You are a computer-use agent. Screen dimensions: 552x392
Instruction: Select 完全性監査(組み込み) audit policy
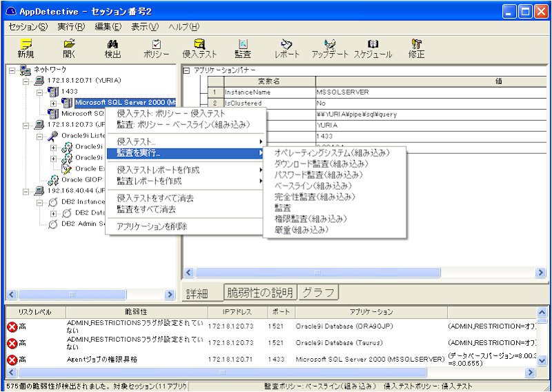tap(335, 197)
